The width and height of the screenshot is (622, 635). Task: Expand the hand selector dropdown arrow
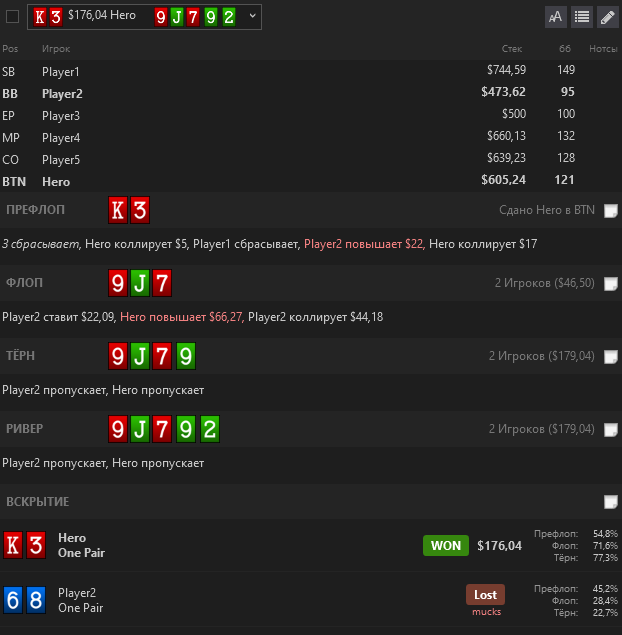[x=253, y=16]
